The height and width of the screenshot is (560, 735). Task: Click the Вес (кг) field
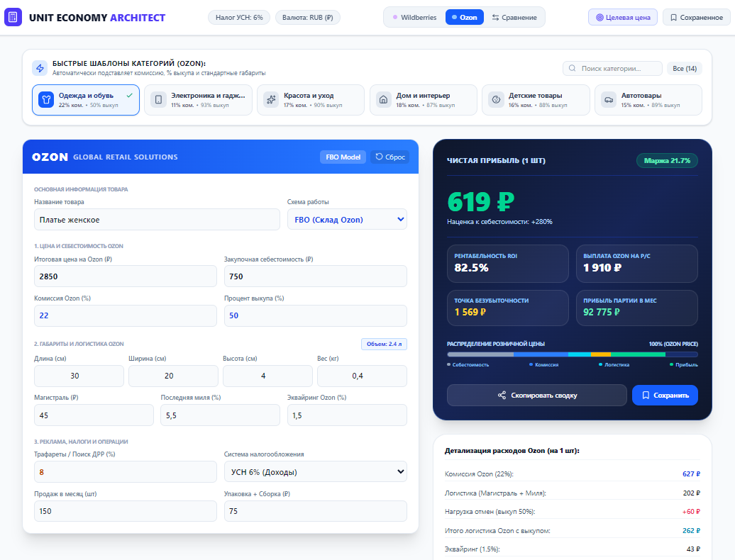(362, 376)
